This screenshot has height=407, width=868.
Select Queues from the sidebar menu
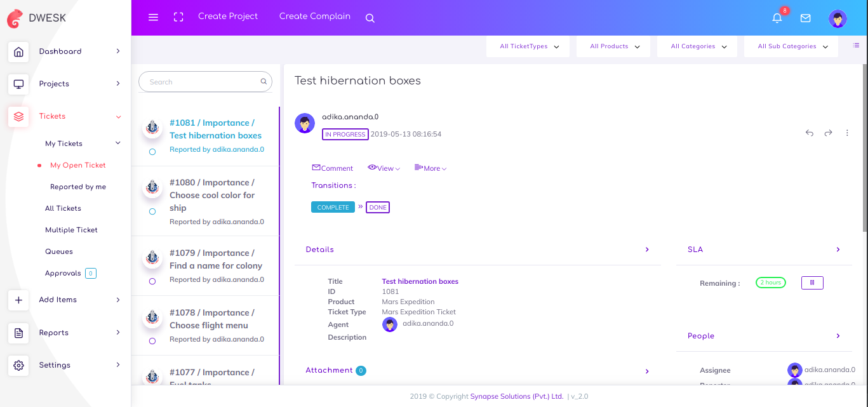[x=59, y=251]
